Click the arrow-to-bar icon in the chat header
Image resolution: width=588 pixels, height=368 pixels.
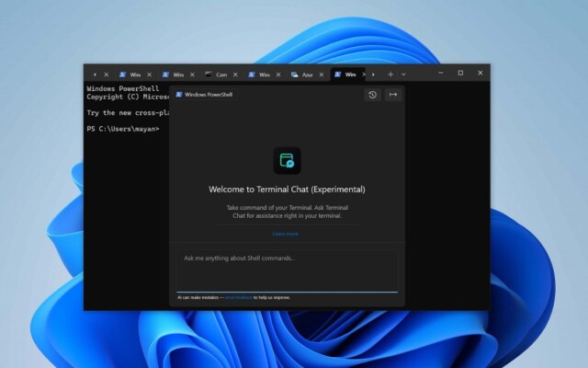[393, 95]
